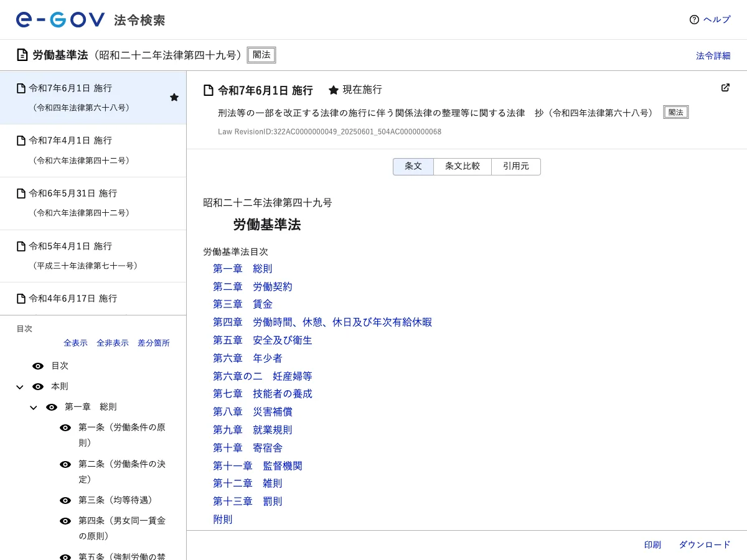Toggle visibility eye for 第二条（労働条件の決定）
The width and height of the screenshot is (747, 560).
65,464
